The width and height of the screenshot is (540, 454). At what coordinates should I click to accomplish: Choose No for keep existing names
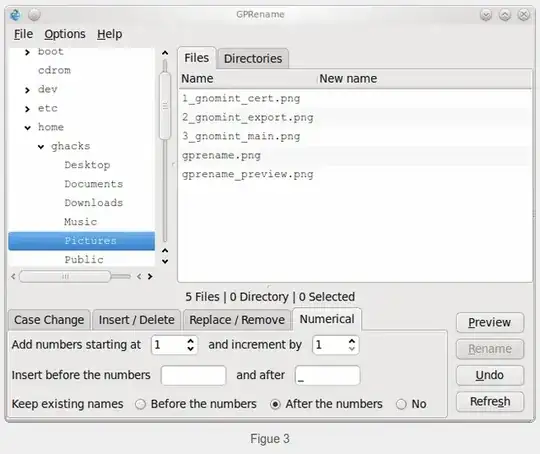pos(401,404)
